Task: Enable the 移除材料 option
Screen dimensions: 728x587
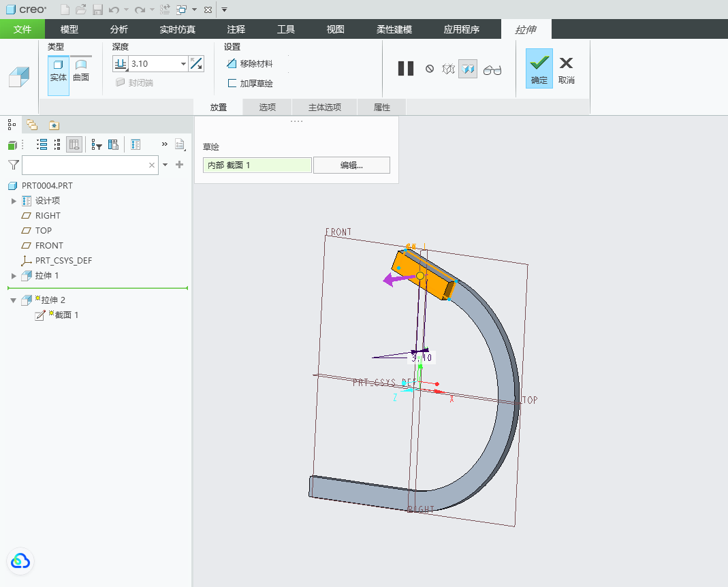Action: tap(250, 63)
